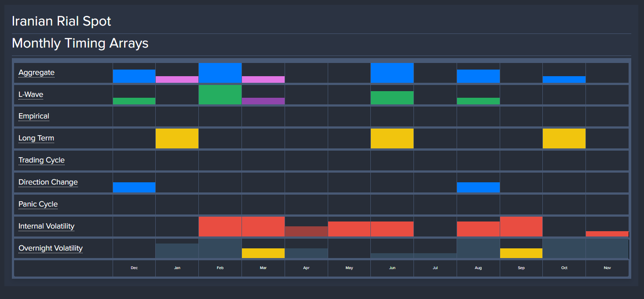Click the Direction Change row label
This screenshot has width=644, height=299.
(48, 182)
